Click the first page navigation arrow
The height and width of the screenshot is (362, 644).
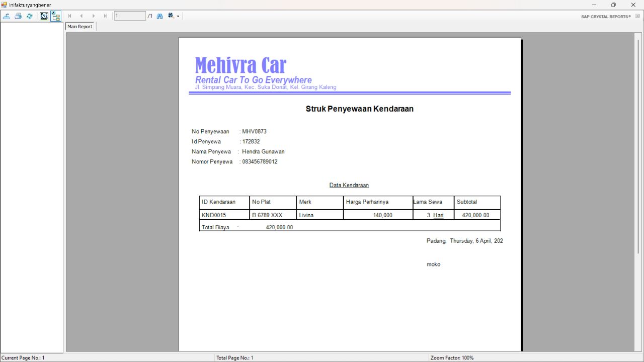pos(69,16)
